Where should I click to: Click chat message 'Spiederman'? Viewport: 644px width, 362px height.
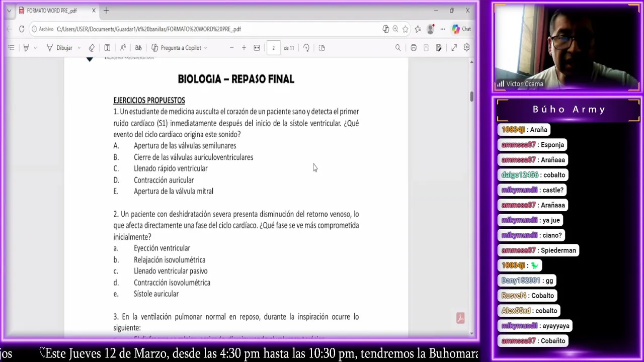(x=539, y=250)
